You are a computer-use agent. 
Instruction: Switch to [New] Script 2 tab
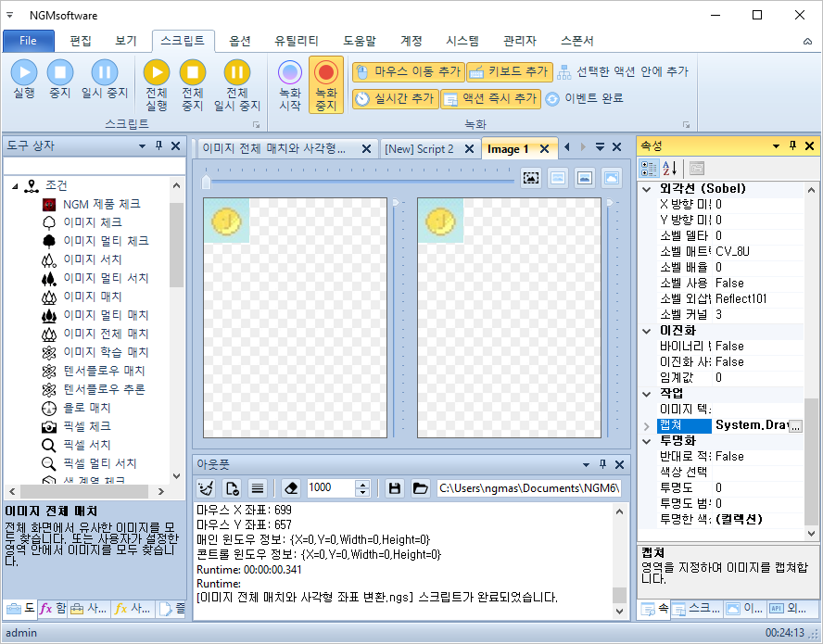pyautogui.click(x=419, y=149)
